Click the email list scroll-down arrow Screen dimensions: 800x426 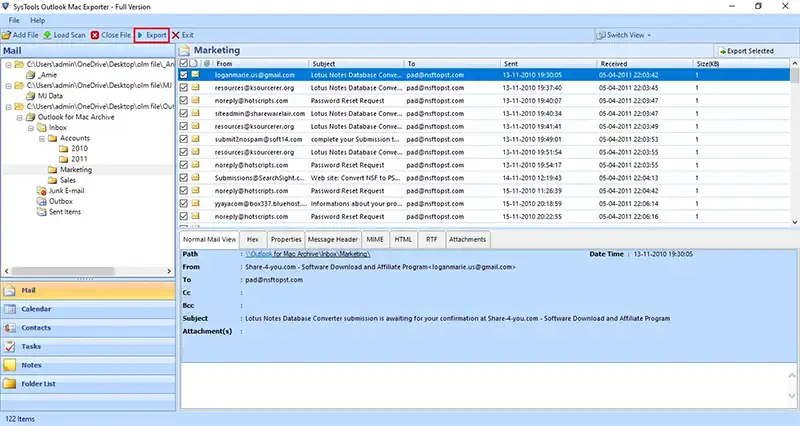click(794, 222)
